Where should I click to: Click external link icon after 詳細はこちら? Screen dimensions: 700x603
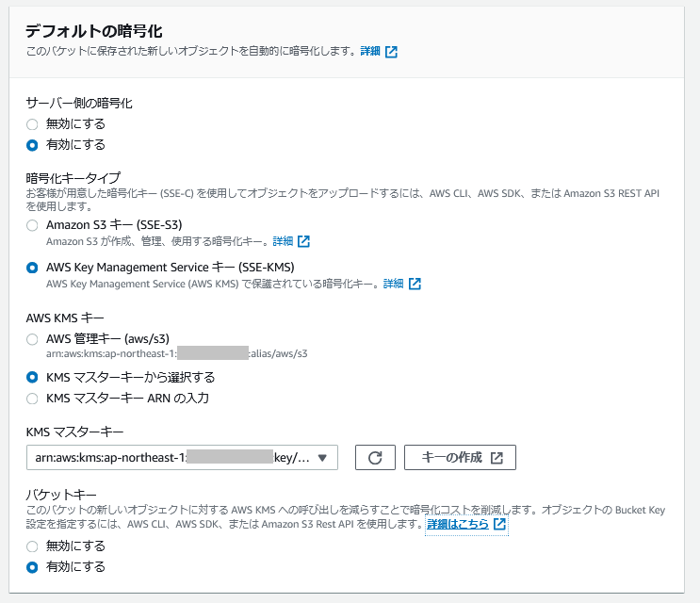pos(499,524)
